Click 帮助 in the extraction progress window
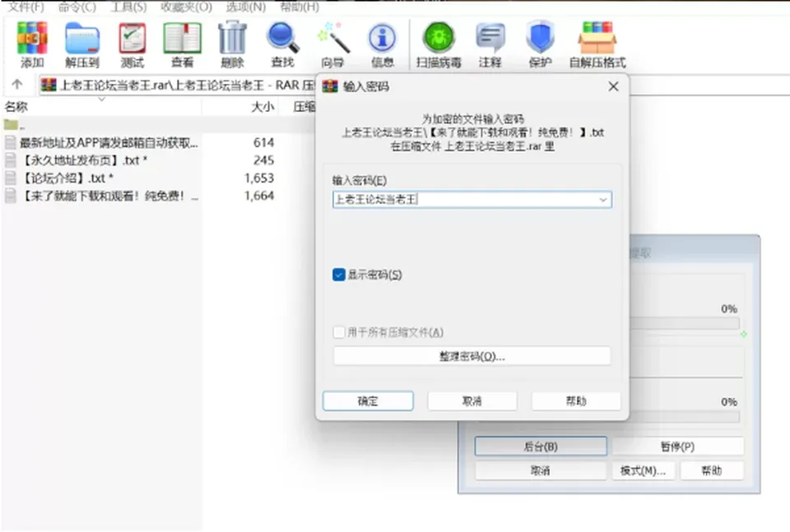Viewport: 790px width, 532px height. (712, 470)
